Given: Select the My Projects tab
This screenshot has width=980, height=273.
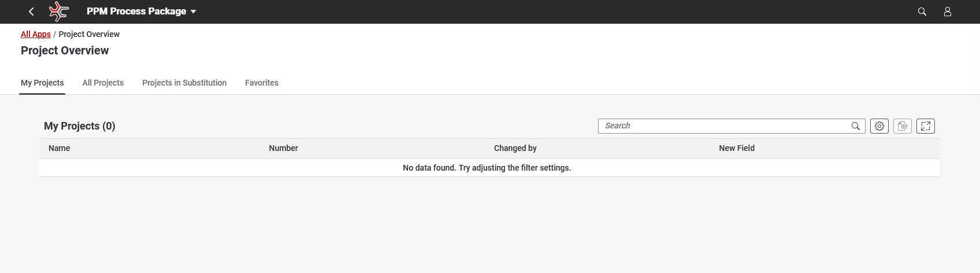Looking at the screenshot, I should tap(42, 83).
